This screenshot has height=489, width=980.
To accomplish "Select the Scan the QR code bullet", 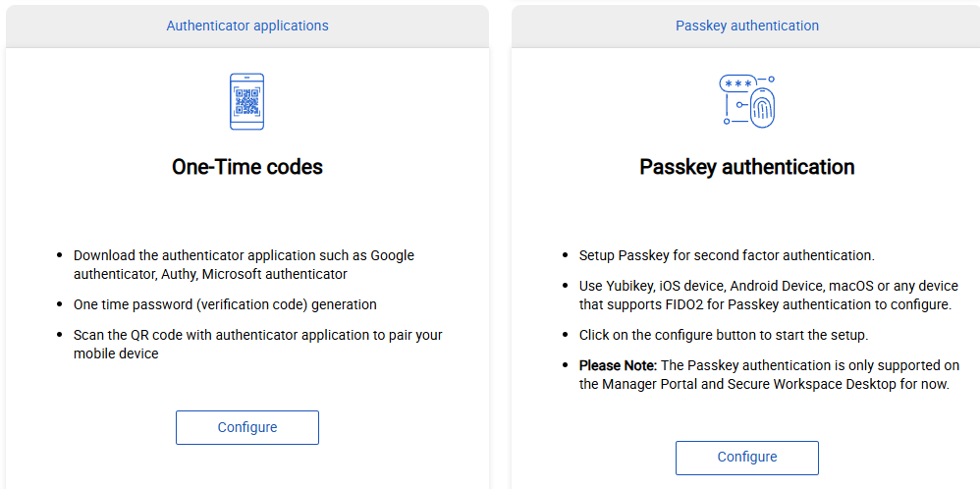I will [x=257, y=344].
